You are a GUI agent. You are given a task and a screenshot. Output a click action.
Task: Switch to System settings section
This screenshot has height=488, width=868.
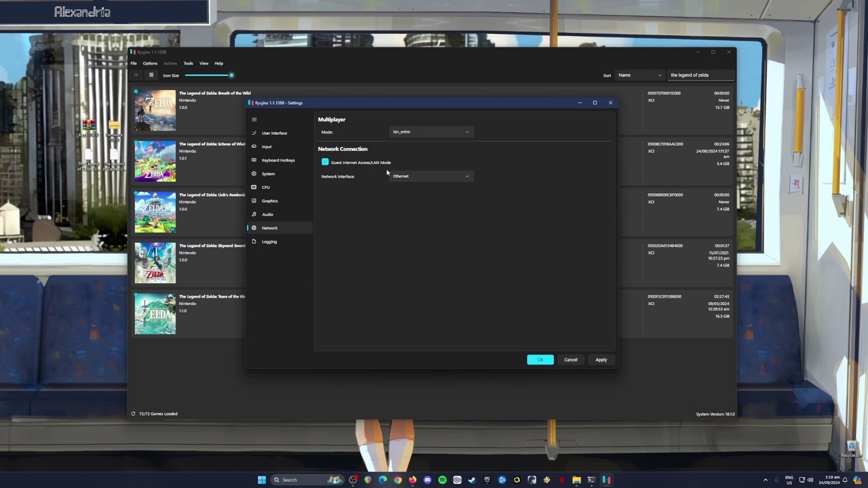279,174
